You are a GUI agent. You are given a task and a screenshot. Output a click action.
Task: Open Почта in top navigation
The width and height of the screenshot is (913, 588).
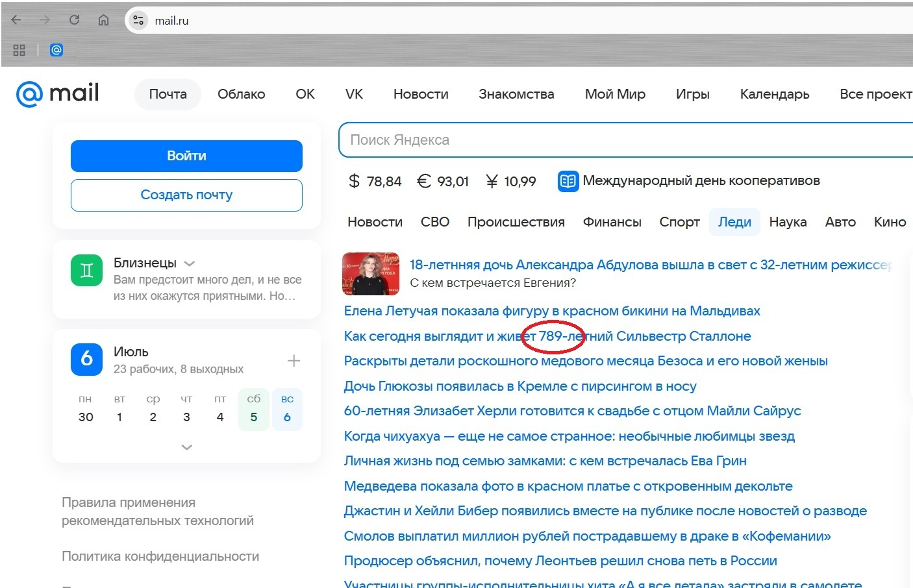pos(168,94)
